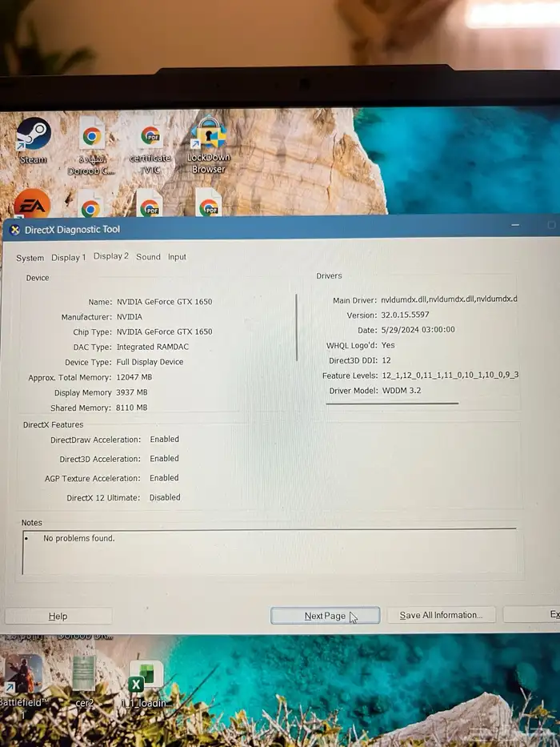Screen dimensions: 560x747
Task: Open the Excel file 1.1_loadin...
Action: 146,685
